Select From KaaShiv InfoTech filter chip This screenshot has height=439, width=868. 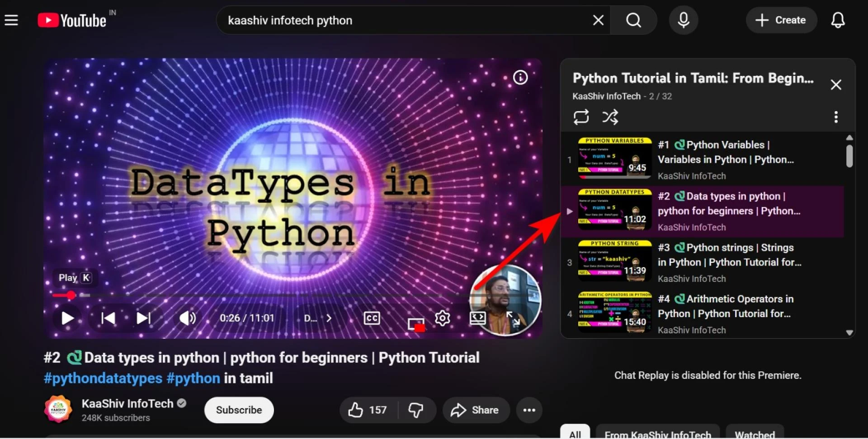pos(658,432)
